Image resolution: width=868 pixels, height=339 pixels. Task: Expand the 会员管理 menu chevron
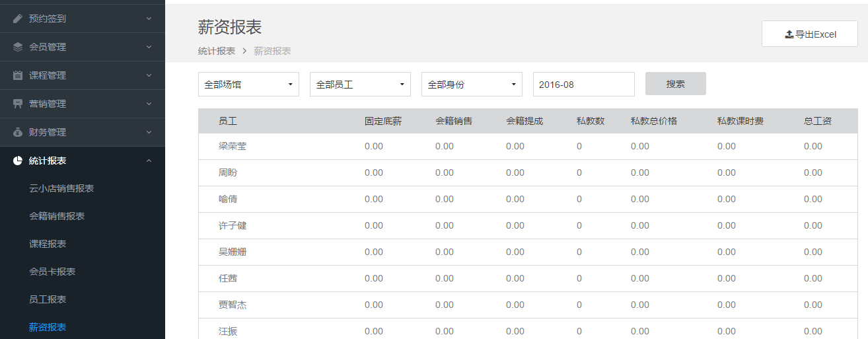[x=149, y=47]
